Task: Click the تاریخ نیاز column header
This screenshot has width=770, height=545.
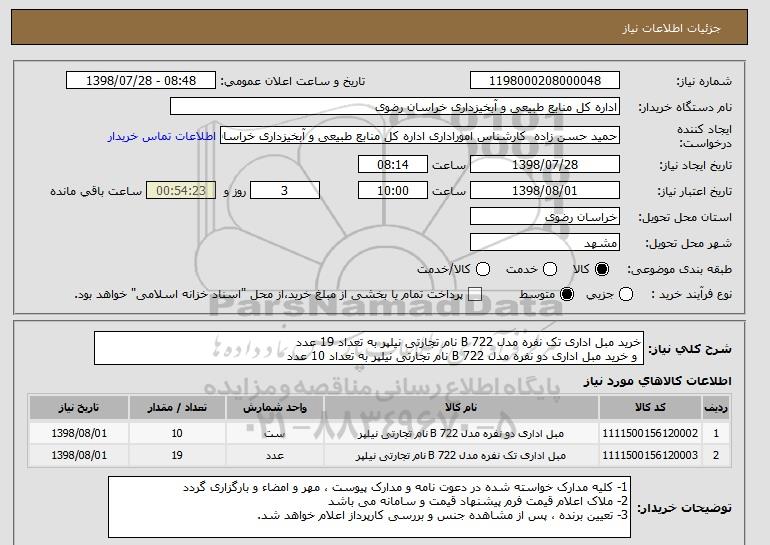Action: tap(79, 408)
